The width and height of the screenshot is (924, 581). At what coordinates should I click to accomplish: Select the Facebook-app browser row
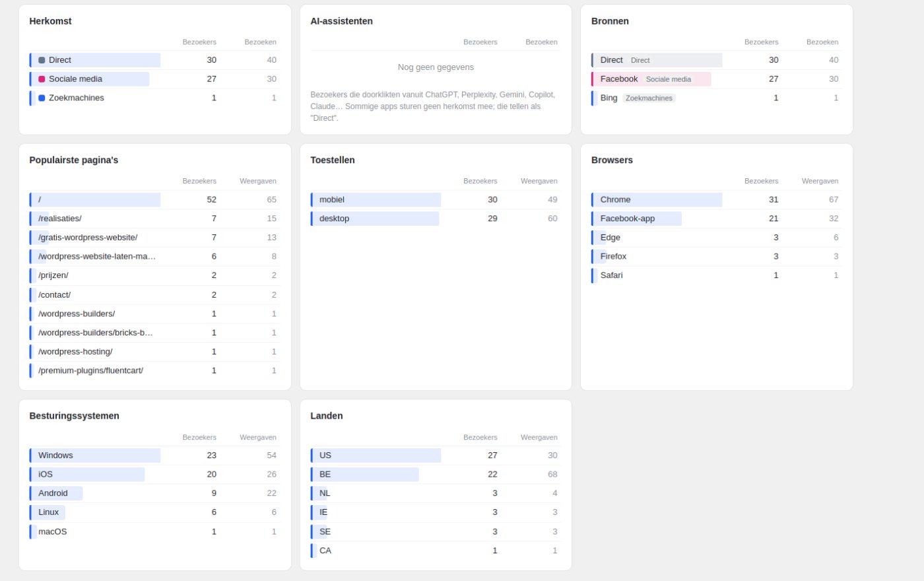click(x=716, y=219)
